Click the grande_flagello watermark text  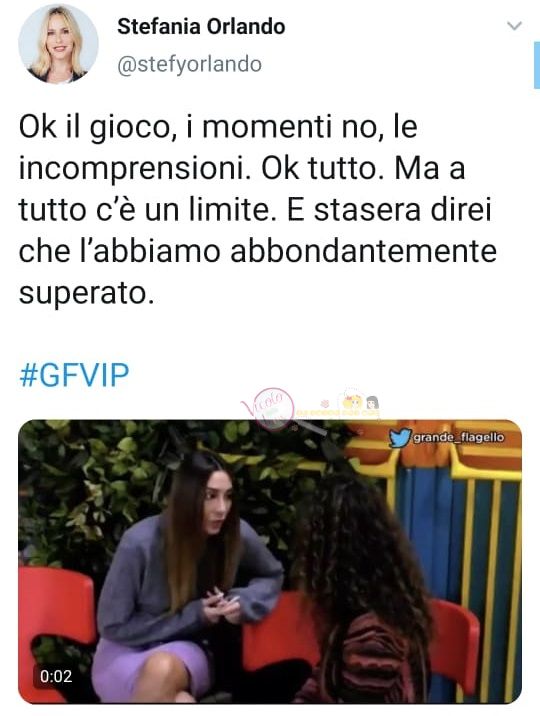click(458, 437)
